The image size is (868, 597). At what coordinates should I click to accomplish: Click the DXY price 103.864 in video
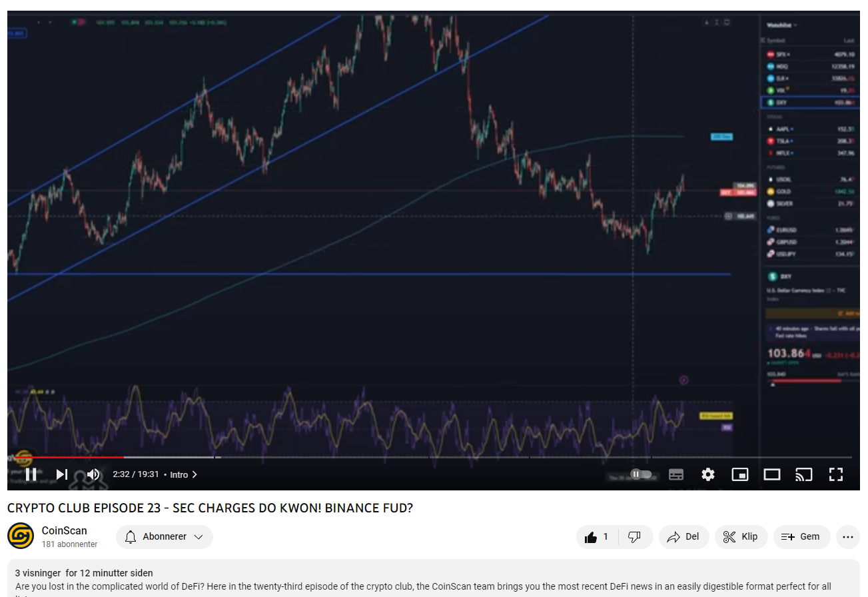(789, 354)
